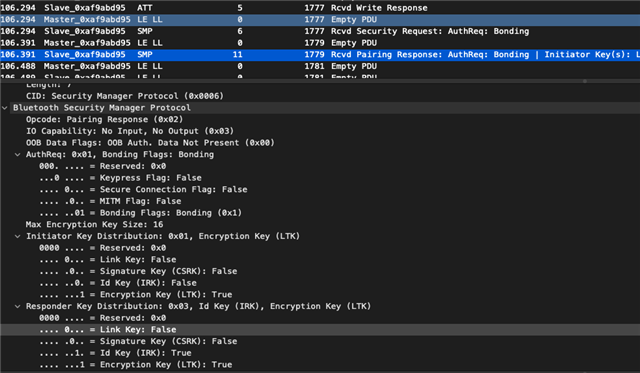Screen dimensions: 640x373
Task: Collapse the Bluetooth Security Manager Protocol section
Action: tap(4, 108)
